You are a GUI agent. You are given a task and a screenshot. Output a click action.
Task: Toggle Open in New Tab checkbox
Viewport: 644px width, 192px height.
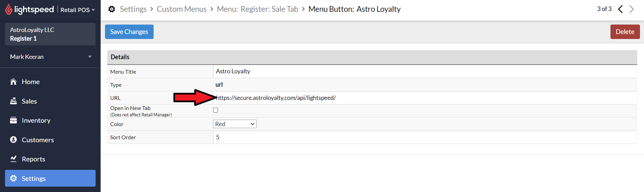coord(216,110)
